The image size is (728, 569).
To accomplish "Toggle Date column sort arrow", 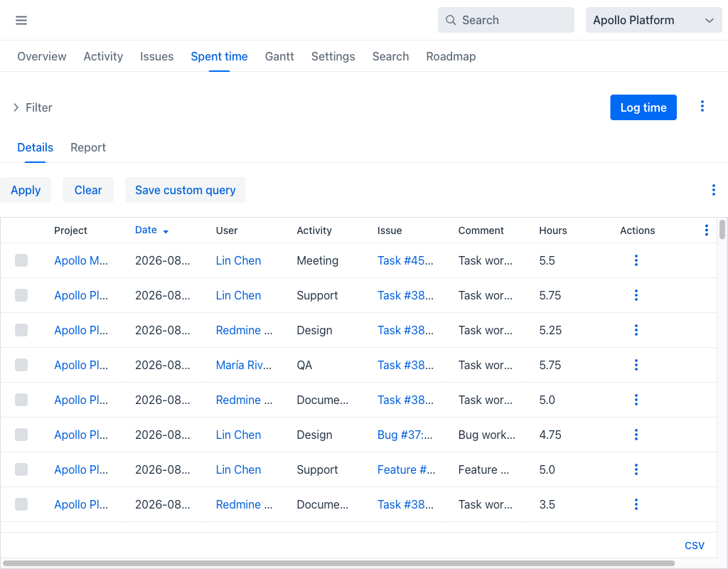I will [x=166, y=231].
